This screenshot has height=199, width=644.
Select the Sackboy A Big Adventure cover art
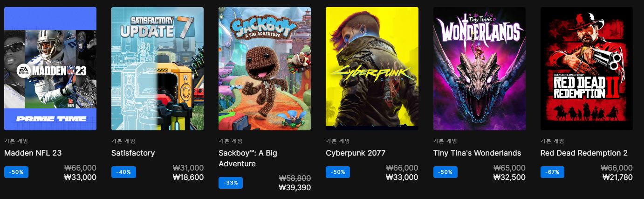pos(265,69)
